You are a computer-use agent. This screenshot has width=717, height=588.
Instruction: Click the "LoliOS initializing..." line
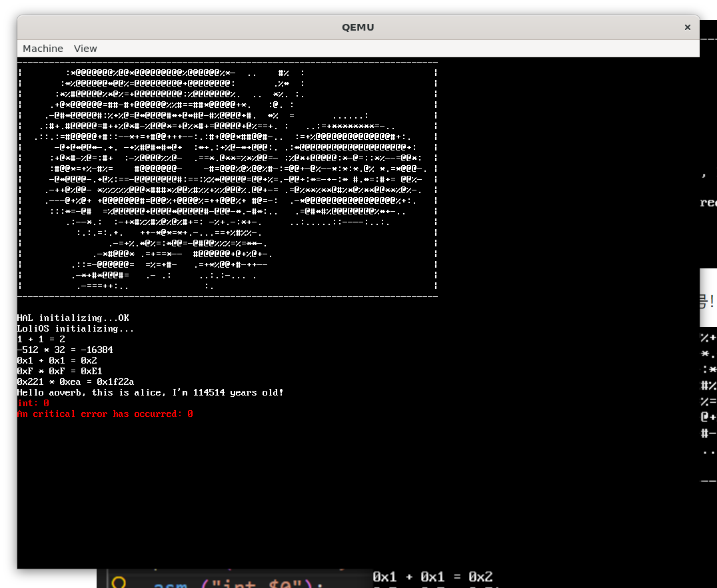(x=75, y=328)
